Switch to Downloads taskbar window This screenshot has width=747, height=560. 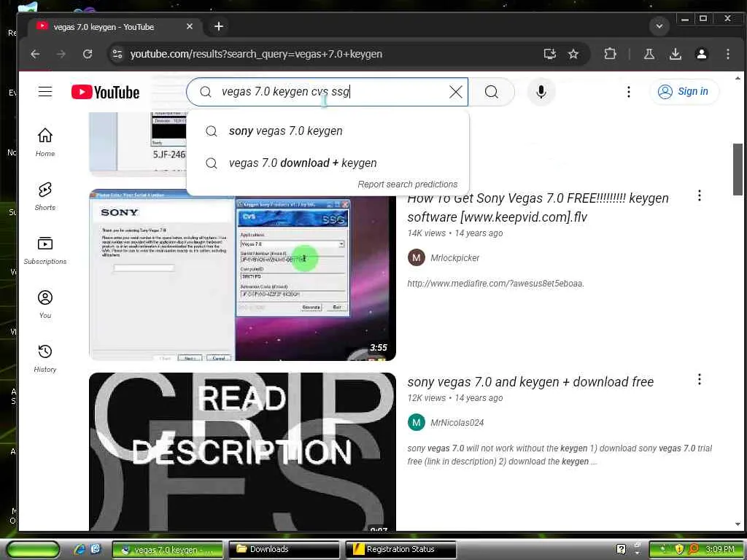(284, 549)
